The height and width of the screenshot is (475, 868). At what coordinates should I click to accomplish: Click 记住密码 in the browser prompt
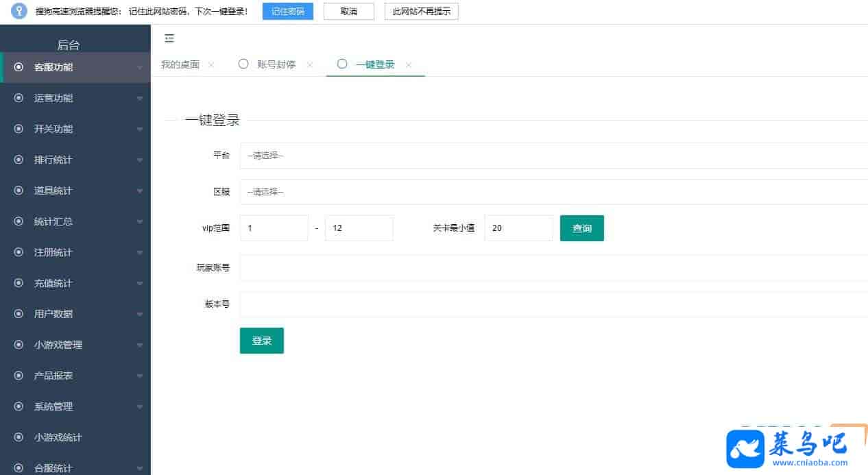(287, 12)
